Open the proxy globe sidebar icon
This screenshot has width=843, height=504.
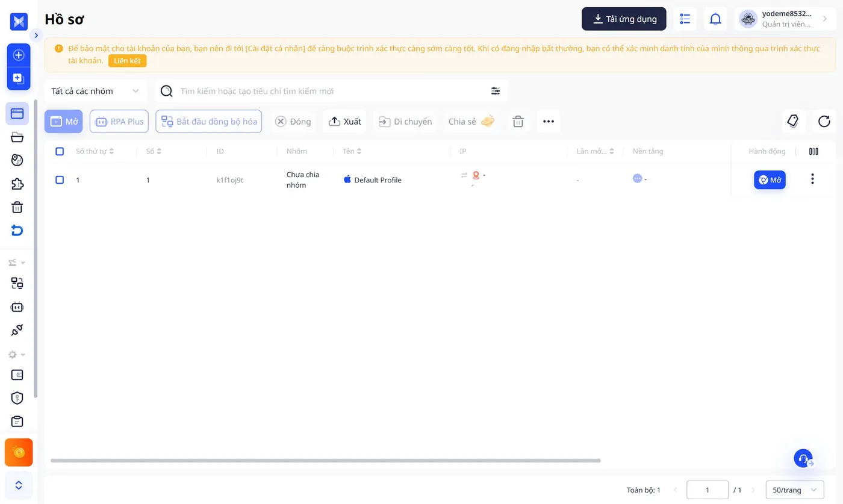17,160
